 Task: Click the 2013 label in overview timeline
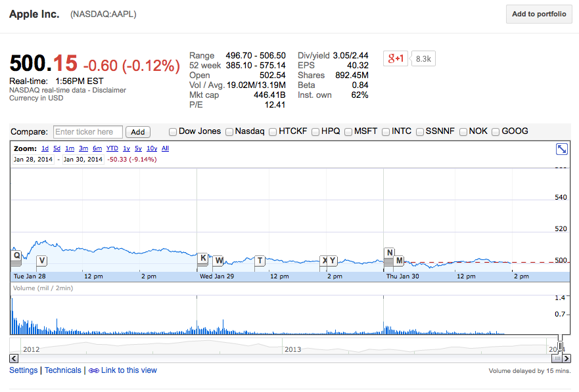[292, 349]
